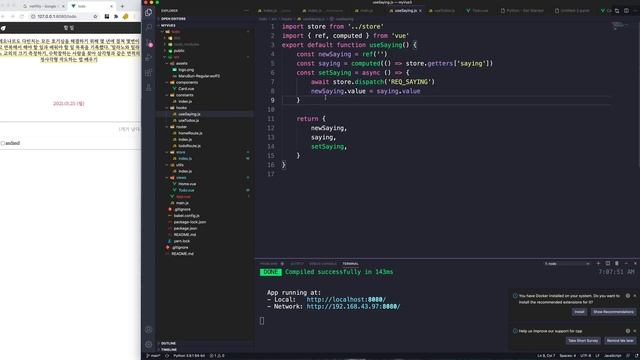Open the Manage gear in activity bar
The width and height of the screenshot is (640, 360).
coord(149,344)
